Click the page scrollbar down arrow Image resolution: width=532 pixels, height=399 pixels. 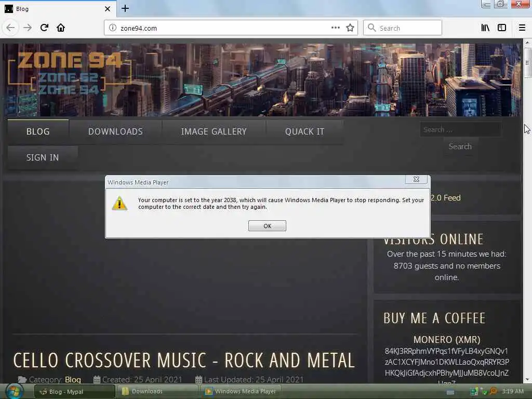(x=527, y=379)
